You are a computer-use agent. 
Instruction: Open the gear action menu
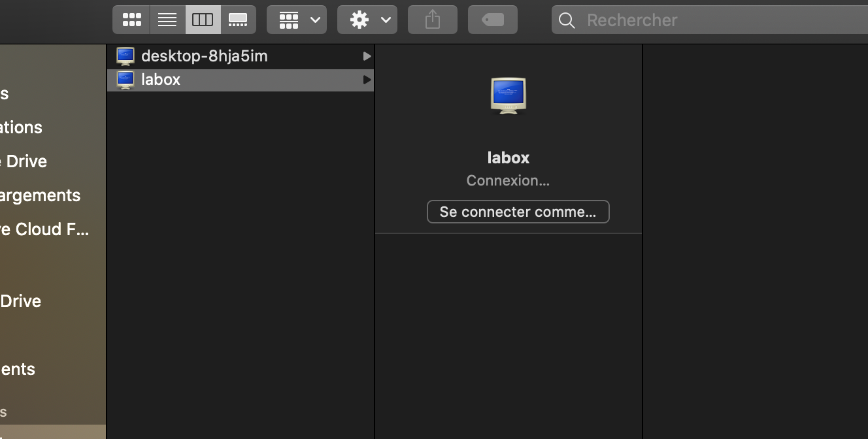tap(367, 20)
